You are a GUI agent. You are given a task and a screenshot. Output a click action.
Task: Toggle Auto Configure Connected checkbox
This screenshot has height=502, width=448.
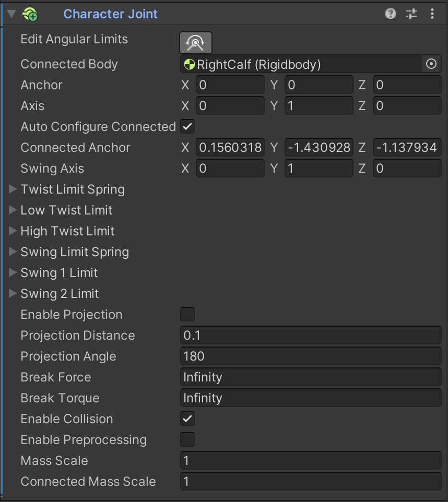tap(187, 127)
